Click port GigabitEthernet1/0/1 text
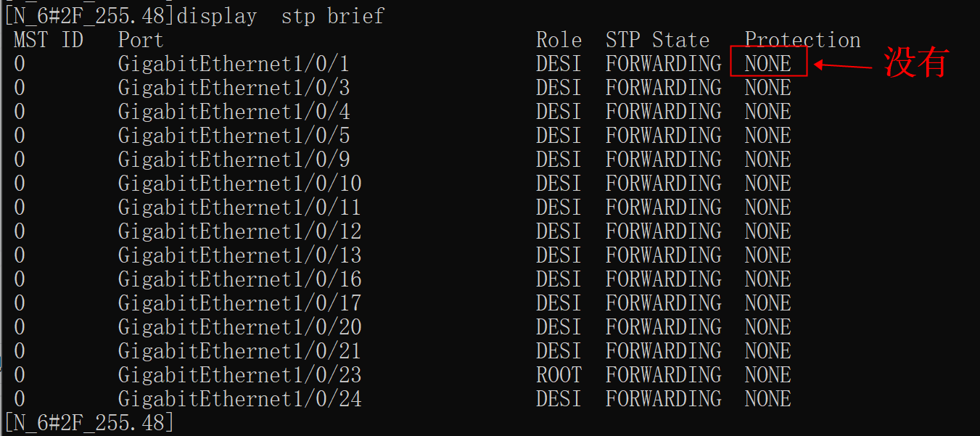This screenshot has height=436, width=980. click(234, 64)
